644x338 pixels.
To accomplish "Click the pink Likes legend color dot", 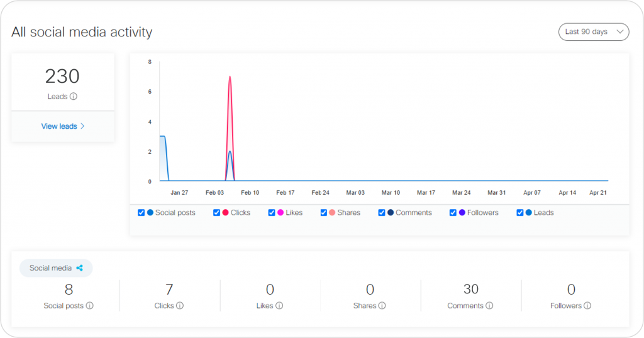I will 280,213.
